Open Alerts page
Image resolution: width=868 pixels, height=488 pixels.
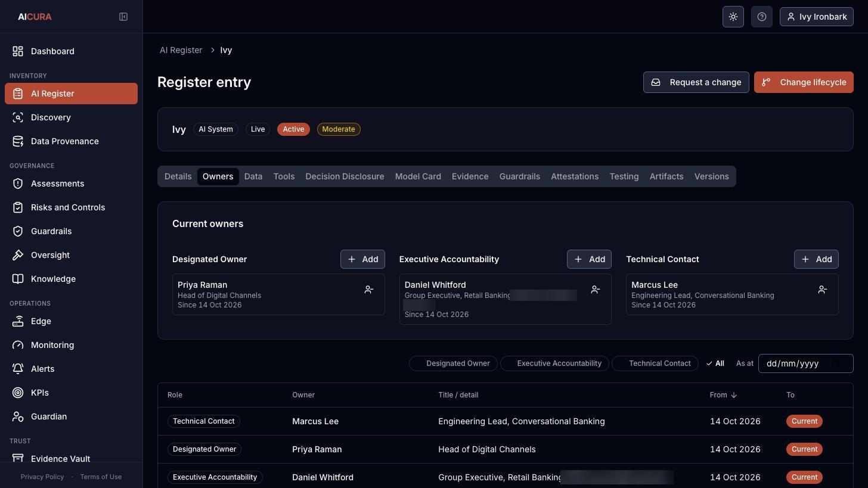71,369
